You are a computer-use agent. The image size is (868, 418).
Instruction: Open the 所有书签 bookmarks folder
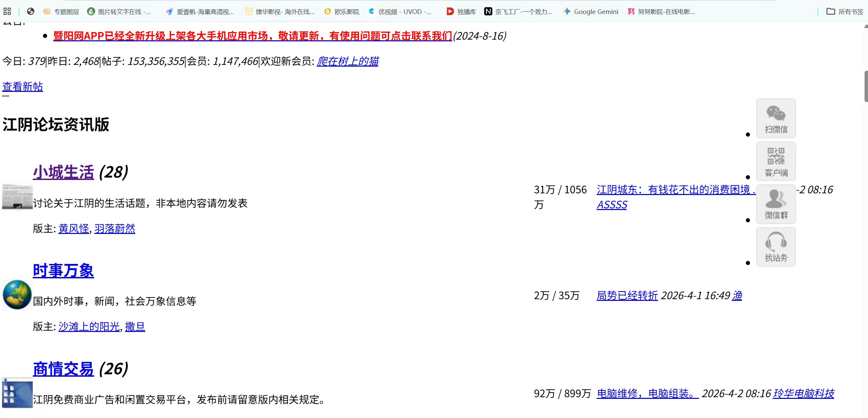[x=845, y=12]
